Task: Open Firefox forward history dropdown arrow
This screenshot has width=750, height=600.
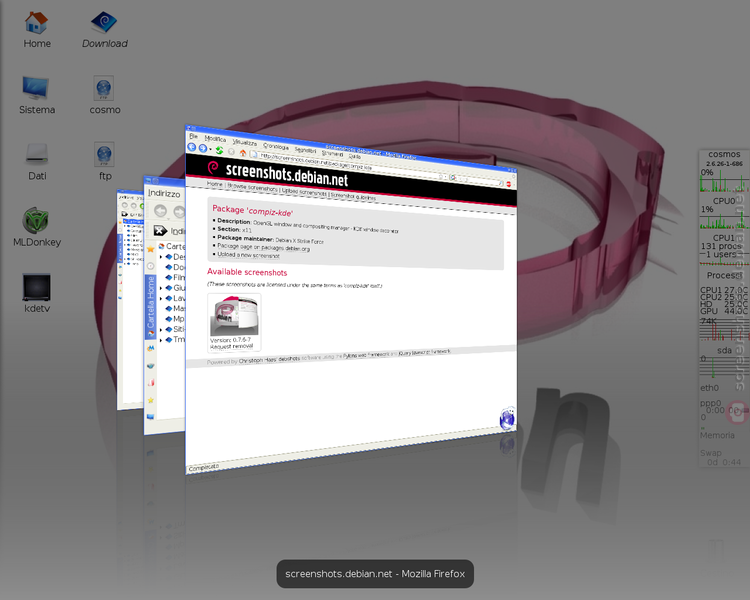Action: click(210, 149)
